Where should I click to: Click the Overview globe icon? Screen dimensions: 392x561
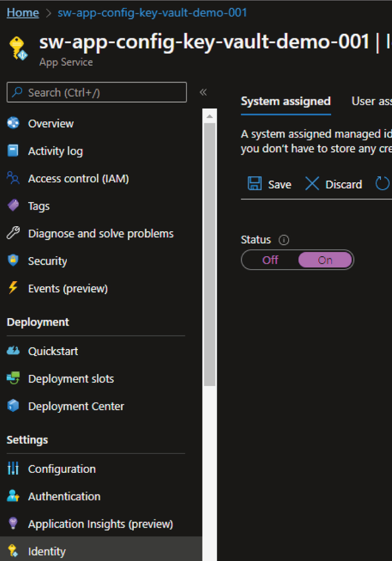pyautogui.click(x=13, y=123)
